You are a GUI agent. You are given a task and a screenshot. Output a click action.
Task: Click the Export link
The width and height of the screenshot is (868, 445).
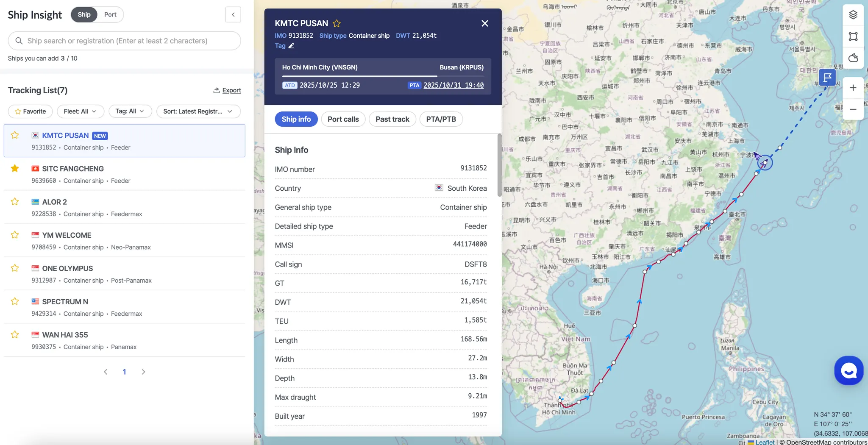coord(231,90)
